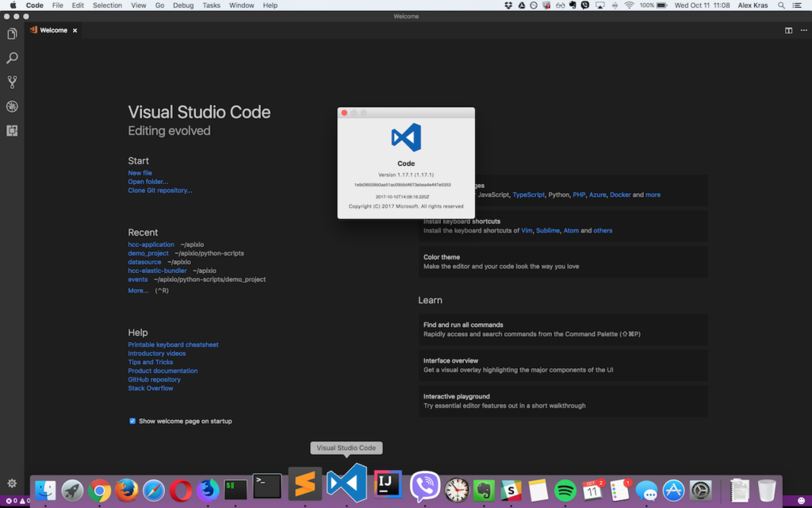Open the Debug menu in menu bar
The image size is (812, 508).
pos(183,6)
